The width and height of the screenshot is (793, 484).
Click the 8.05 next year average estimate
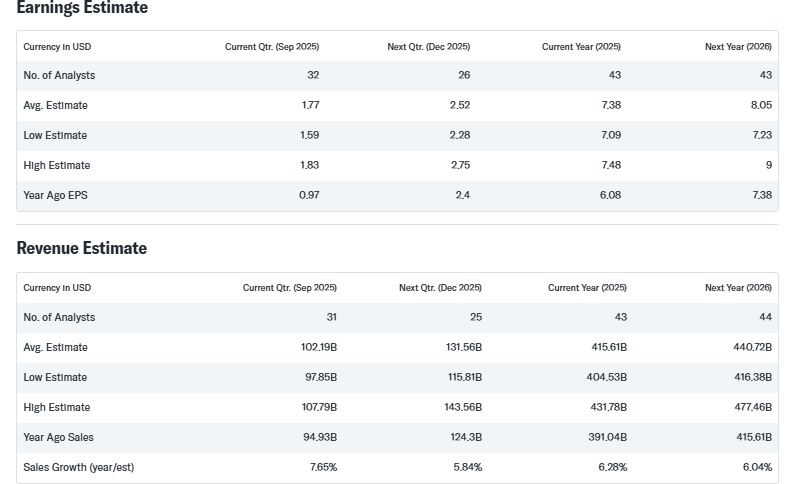pyautogui.click(x=761, y=105)
